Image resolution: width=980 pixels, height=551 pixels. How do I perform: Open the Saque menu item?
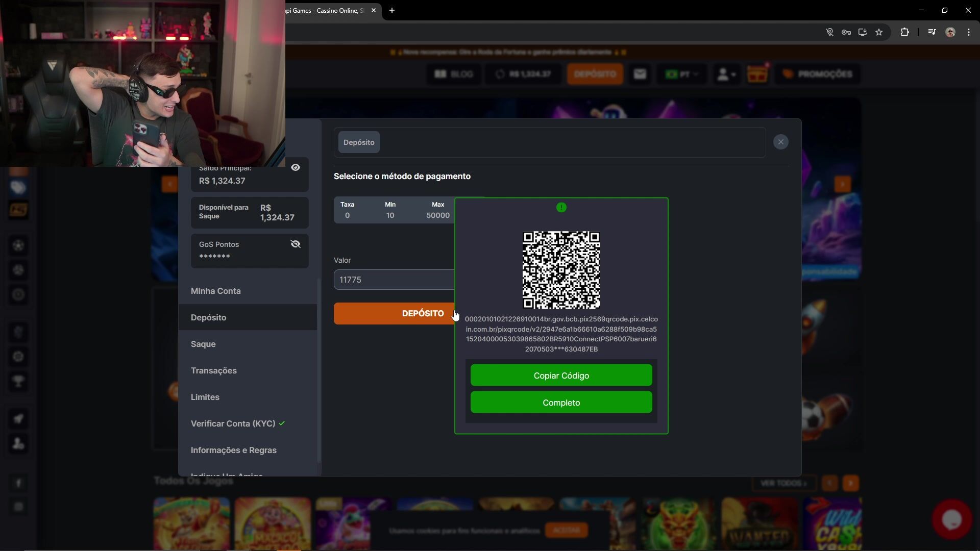click(x=203, y=344)
